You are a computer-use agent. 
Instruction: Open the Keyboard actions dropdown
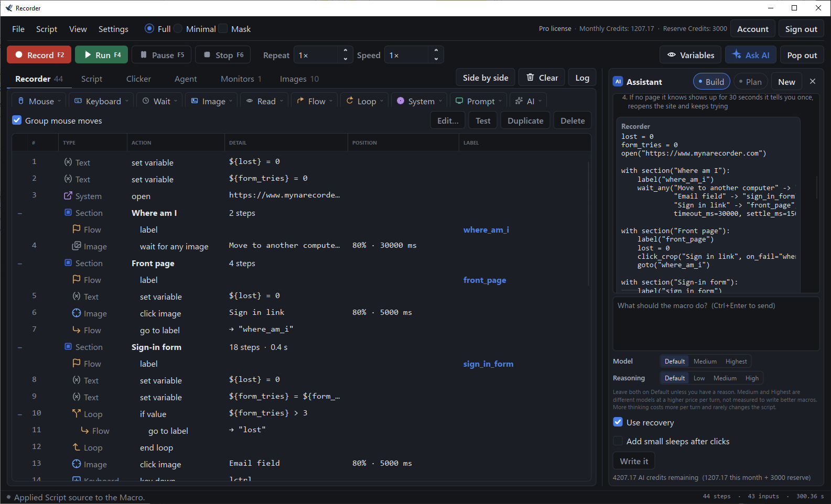pos(102,101)
